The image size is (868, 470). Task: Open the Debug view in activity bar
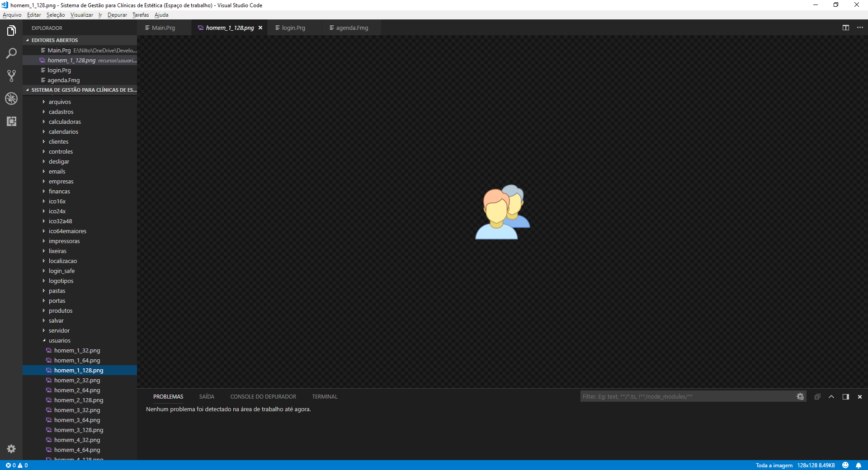click(x=11, y=99)
